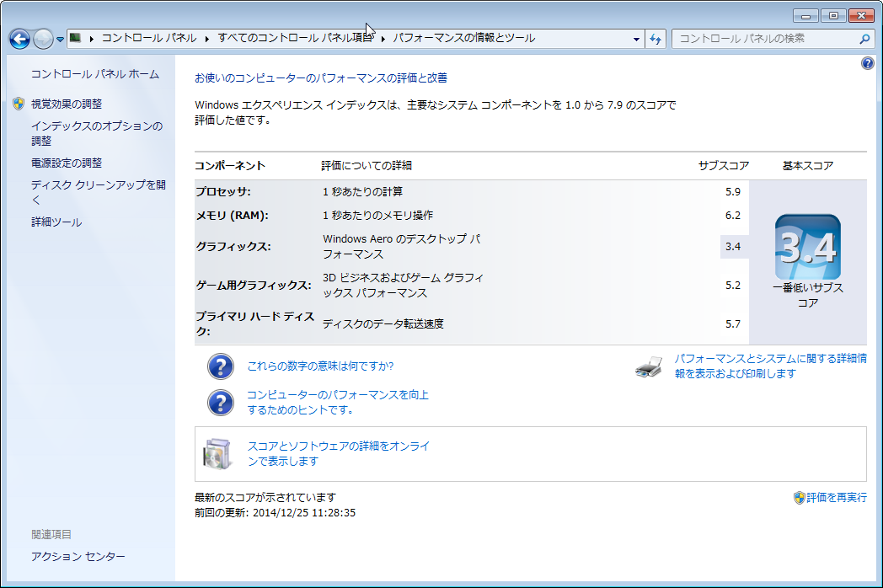The height and width of the screenshot is (588, 883).
Task: Click the グラフィックス: row label
Action: [x=233, y=246]
